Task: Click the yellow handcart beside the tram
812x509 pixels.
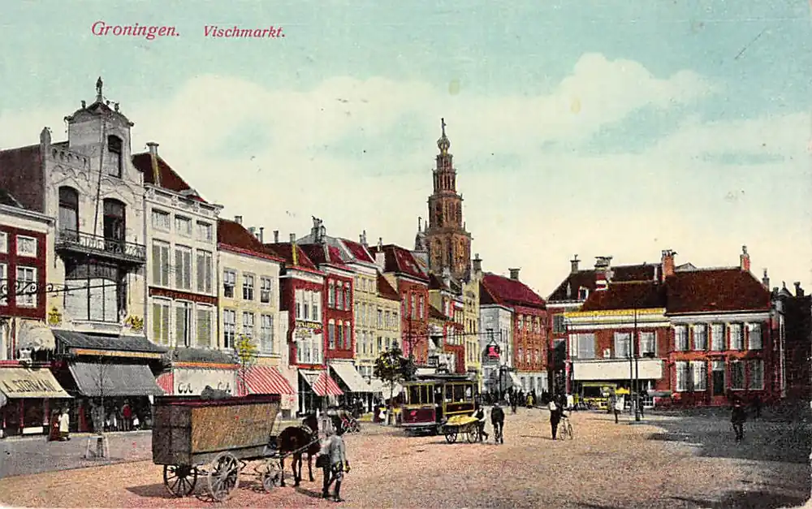Action: pos(461,426)
